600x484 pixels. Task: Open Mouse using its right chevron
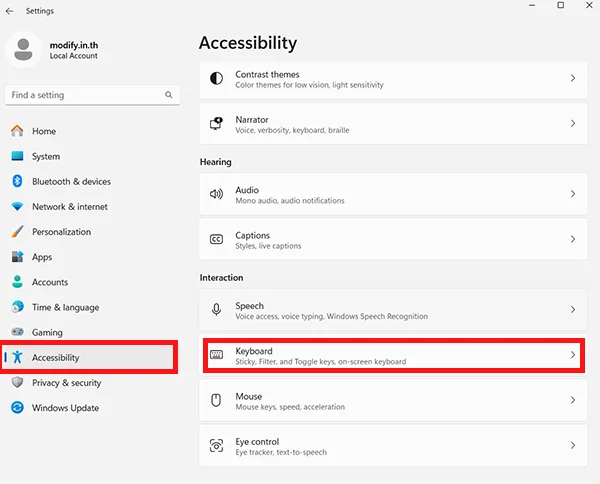[x=573, y=400]
